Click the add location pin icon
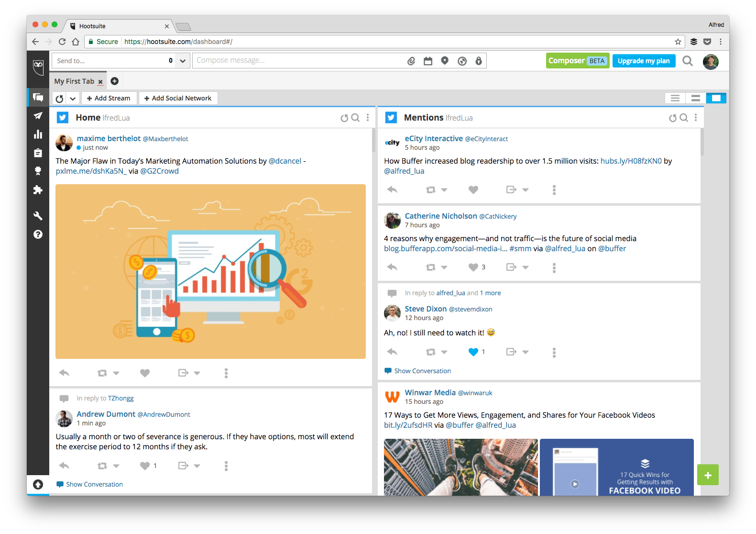The width and height of the screenshot is (756, 534). pos(445,61)
